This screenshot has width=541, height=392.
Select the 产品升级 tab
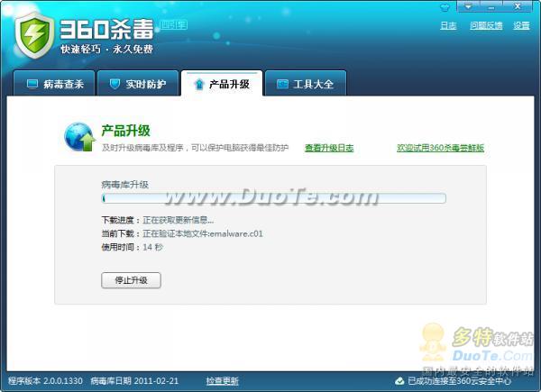coord(222,83)
